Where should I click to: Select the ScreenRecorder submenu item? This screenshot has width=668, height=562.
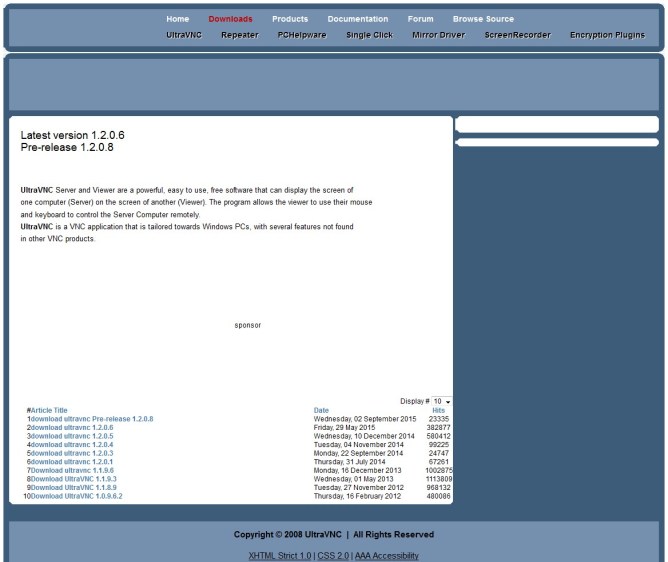click(x=518, y=35)
